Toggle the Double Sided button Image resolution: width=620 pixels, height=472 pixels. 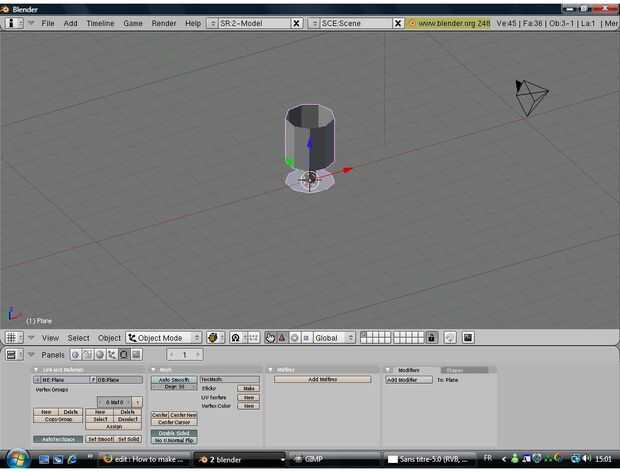tap(174, 433)
